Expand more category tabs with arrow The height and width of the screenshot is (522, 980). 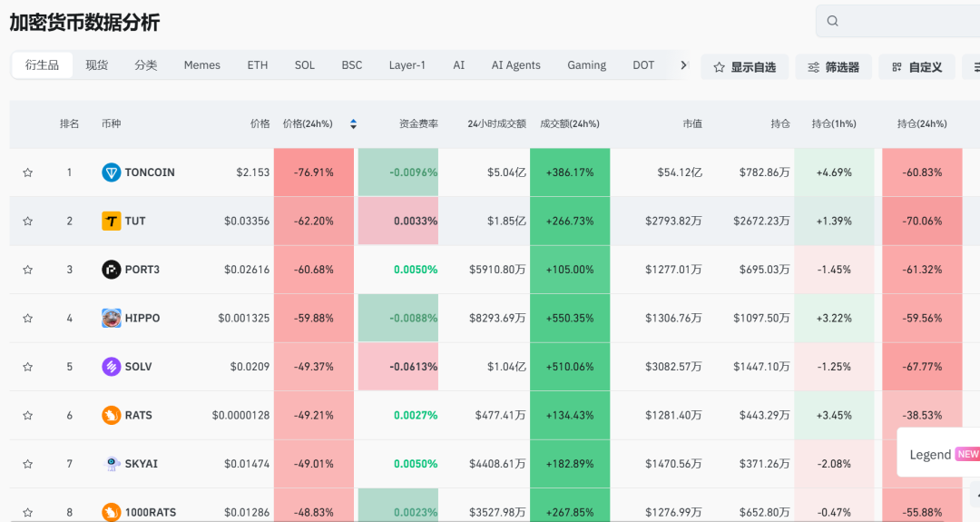[x=683, y=65]
